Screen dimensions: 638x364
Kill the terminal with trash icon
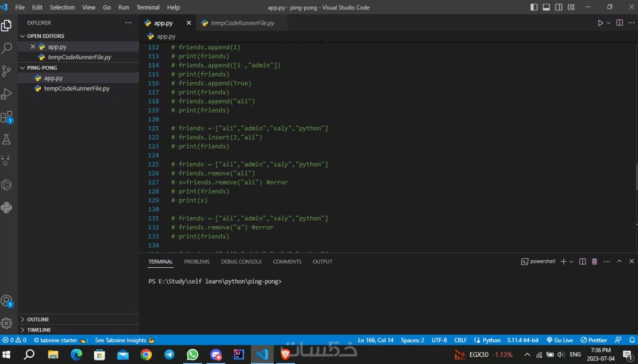pos(594,262)
